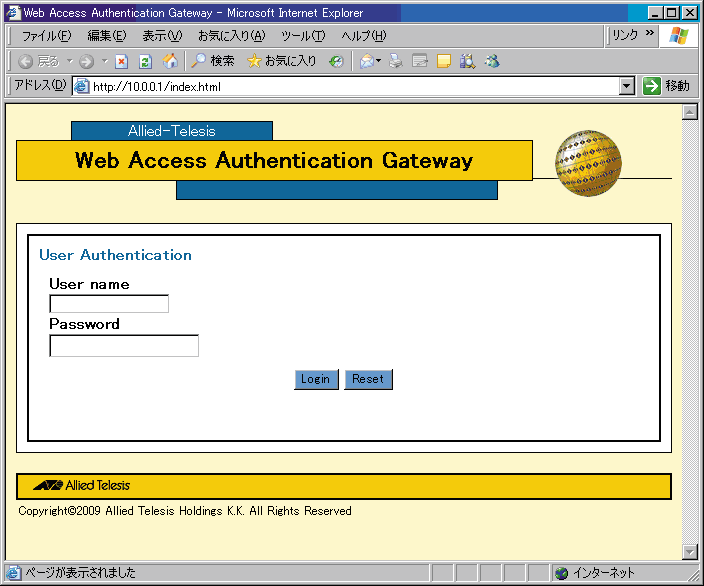The image size is (704, 586).
Task: Click the Print icon
Action: [x=396, y=61]
